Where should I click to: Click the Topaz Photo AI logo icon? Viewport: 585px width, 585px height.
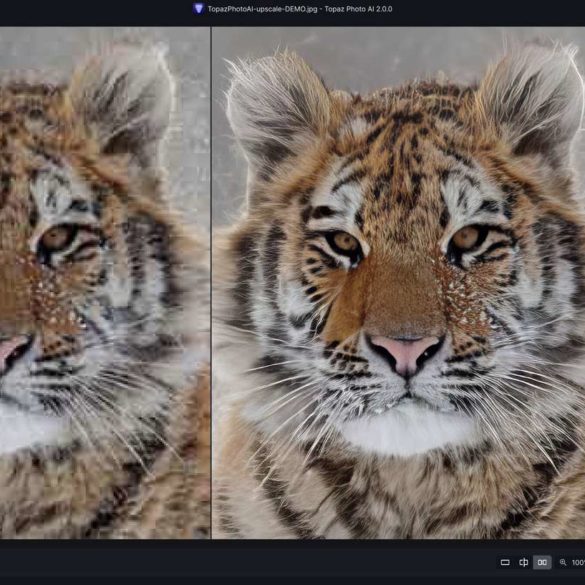[198, 9]
